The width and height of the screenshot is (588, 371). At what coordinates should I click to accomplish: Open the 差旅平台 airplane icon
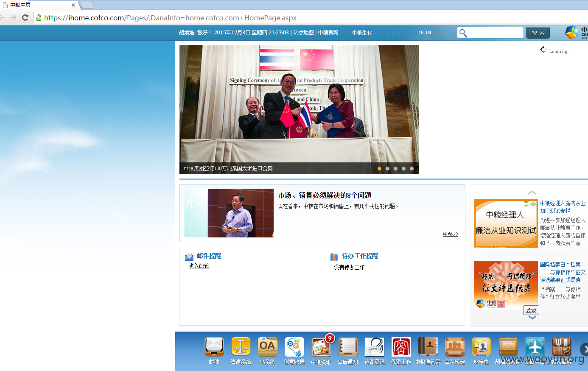[535, 347]
